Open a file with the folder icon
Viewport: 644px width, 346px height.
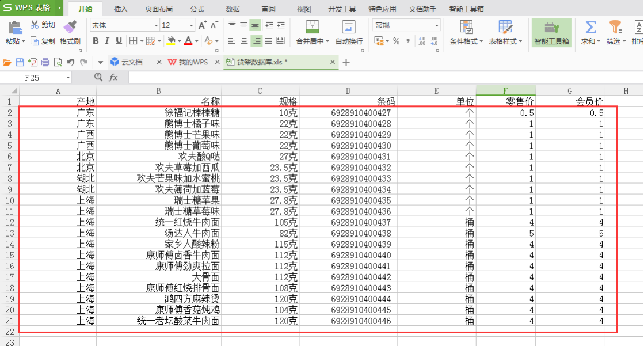tap(7, 62)
